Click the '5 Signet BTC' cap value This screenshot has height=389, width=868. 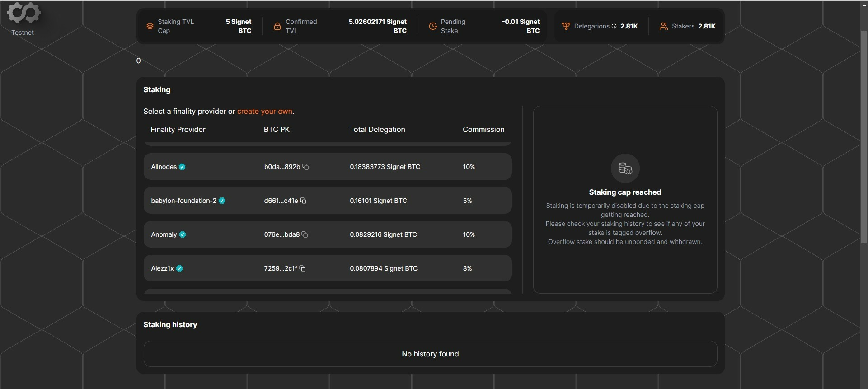239,26
